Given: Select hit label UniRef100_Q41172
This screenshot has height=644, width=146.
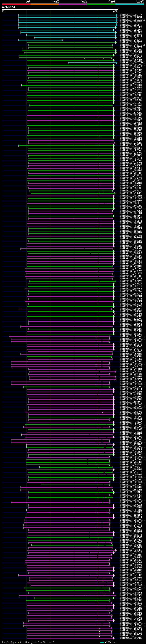Looking at the screenshot, I should 131,273.
